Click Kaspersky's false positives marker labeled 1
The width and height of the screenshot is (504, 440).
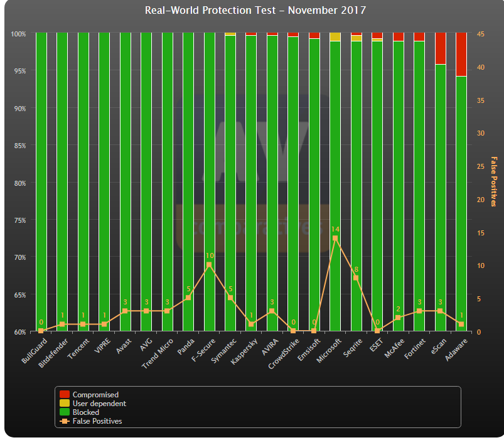coord(251,324)
